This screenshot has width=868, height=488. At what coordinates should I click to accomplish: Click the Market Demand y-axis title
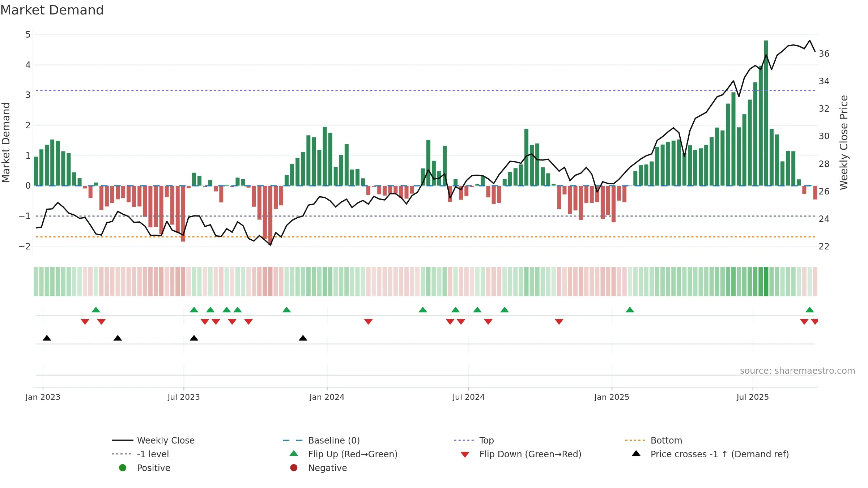6,142
